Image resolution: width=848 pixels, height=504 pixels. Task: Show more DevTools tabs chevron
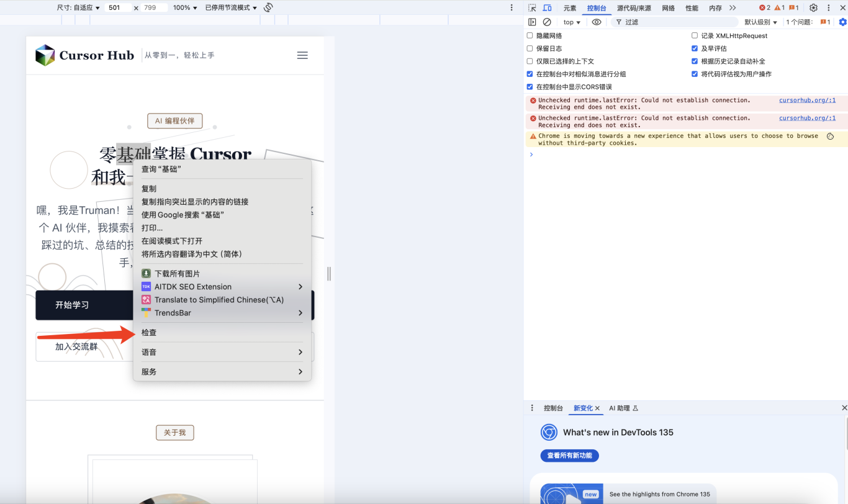click(x=733, y=7)
